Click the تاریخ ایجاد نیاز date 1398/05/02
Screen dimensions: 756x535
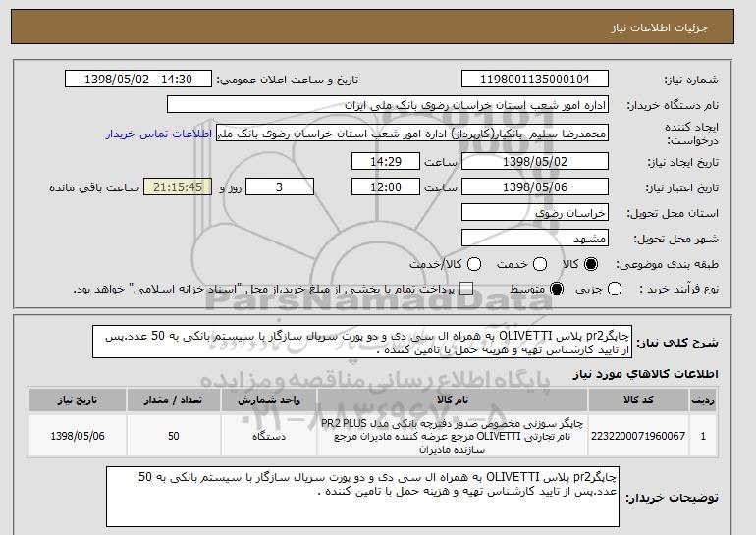pyautogui.click(x=535, y=161)
